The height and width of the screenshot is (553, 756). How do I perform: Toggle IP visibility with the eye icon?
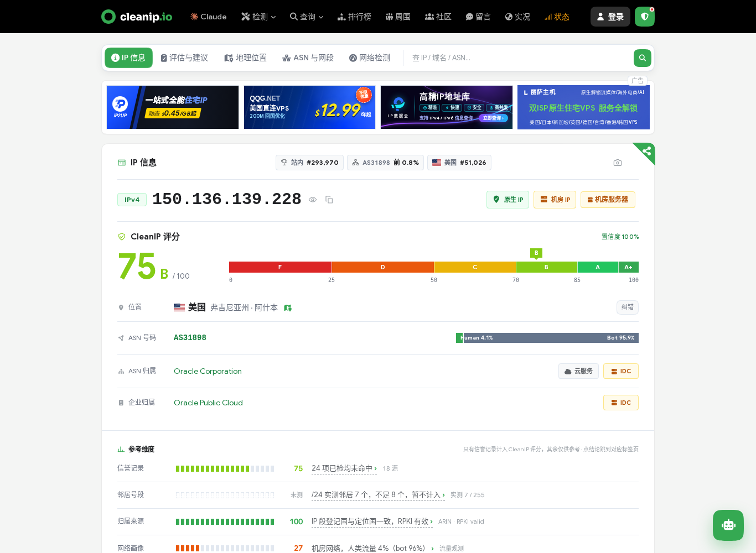313,200
